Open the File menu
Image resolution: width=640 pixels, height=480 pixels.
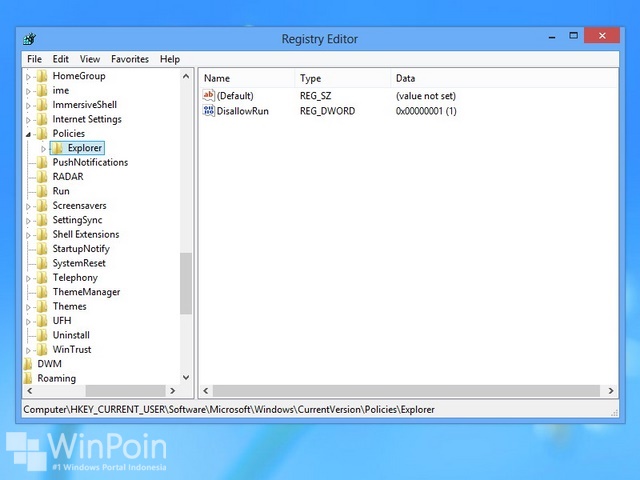34,59
